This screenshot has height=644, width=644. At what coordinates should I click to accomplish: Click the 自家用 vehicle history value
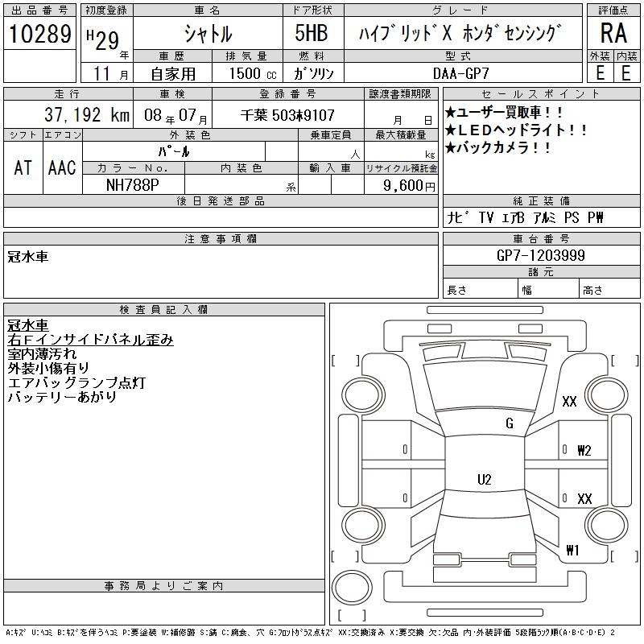click(x=173, y=74)
